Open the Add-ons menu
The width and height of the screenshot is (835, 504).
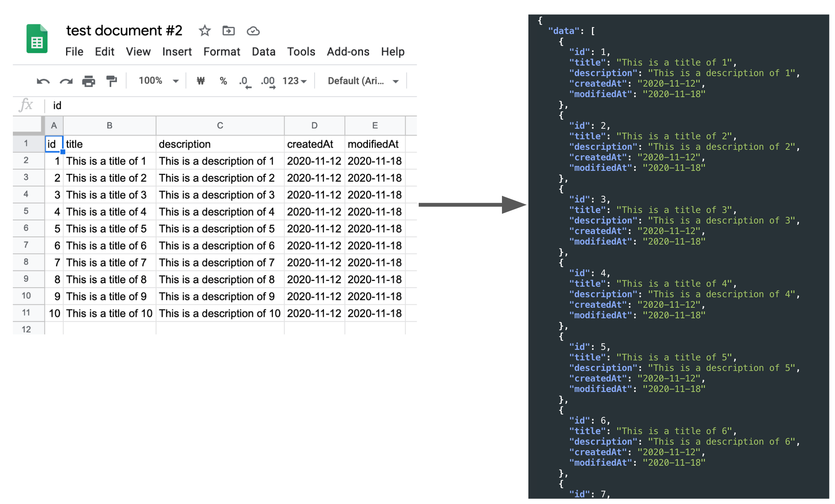point(348,52)
